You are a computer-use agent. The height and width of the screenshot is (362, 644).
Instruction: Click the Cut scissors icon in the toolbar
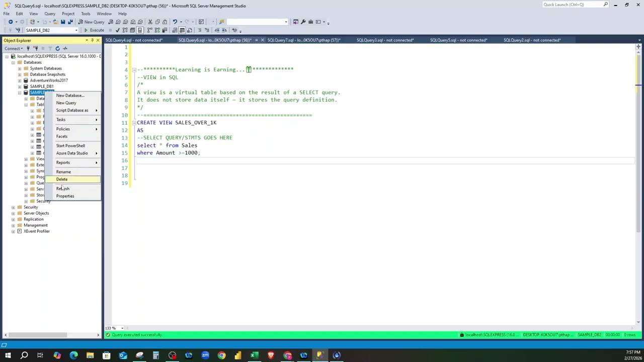[x=150, y=22]
